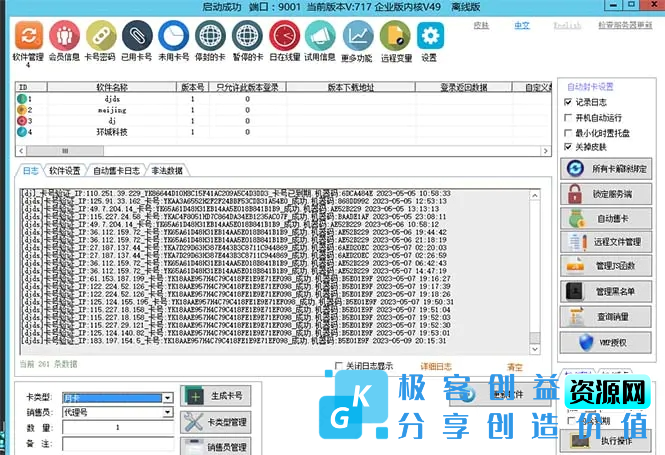Switch to 日志 tab

tap(31, 170)
